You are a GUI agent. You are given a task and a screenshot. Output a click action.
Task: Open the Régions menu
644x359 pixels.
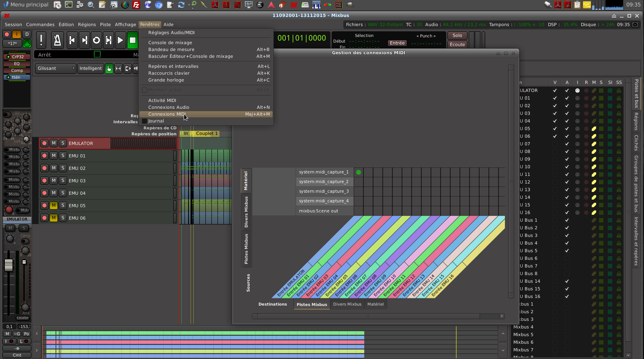(x=87, y=24)
